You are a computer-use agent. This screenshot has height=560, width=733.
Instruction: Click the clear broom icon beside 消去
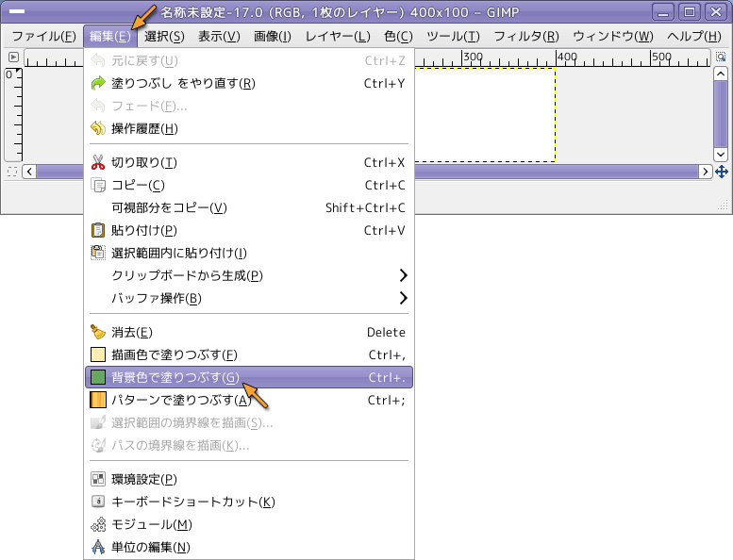(x=98, y=332)
